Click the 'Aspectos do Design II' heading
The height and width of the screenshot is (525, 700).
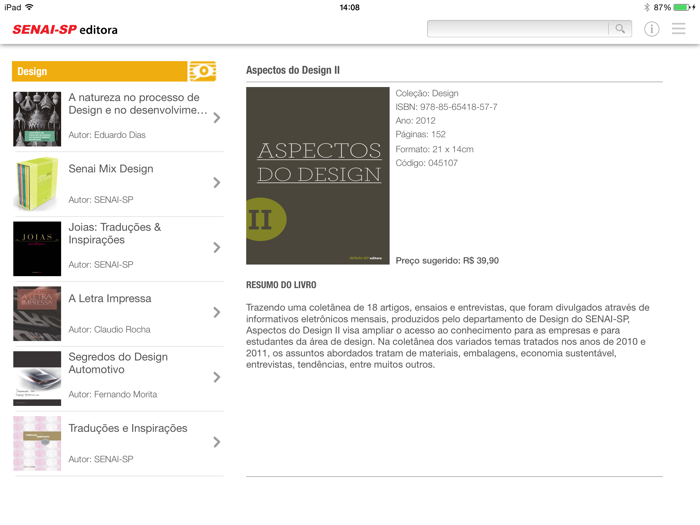click(x=293, y=70)
